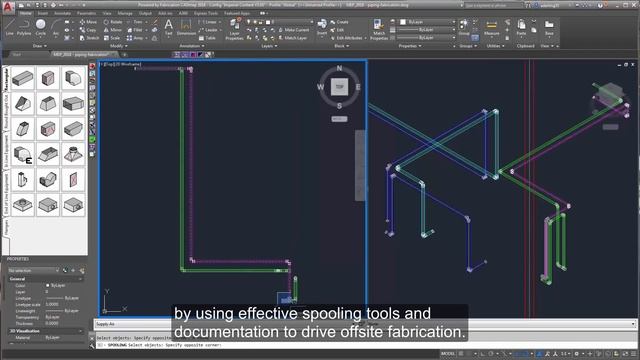
Task: Switch to the Home ribbon tab
Action: (x=26, y=13)
